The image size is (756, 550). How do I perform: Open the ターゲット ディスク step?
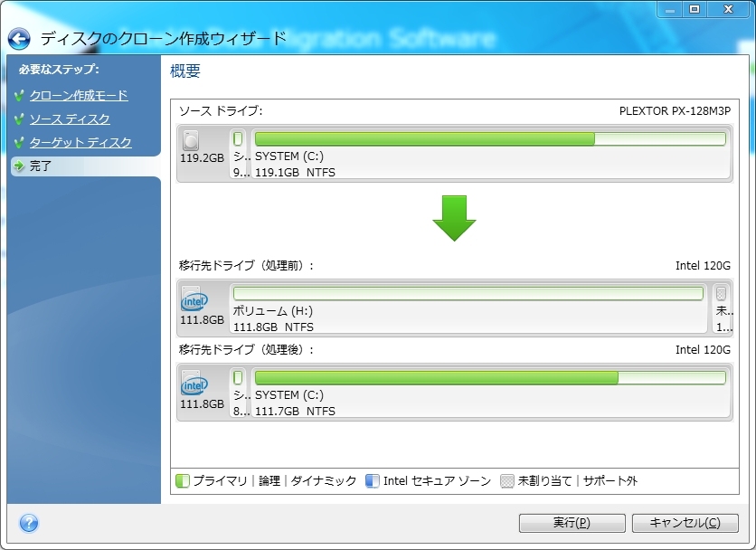pos(80,143)
